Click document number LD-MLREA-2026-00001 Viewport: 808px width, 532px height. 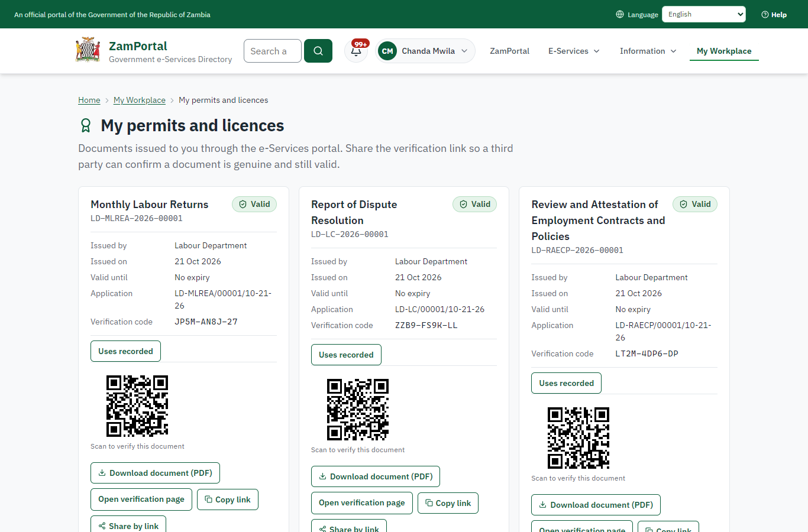137,218
